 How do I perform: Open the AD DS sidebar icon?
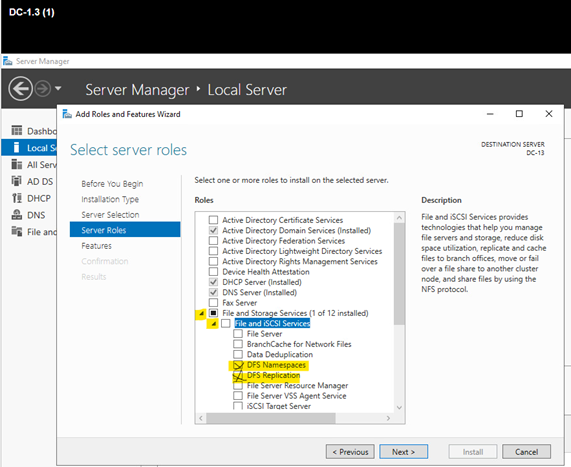point(17,181)
